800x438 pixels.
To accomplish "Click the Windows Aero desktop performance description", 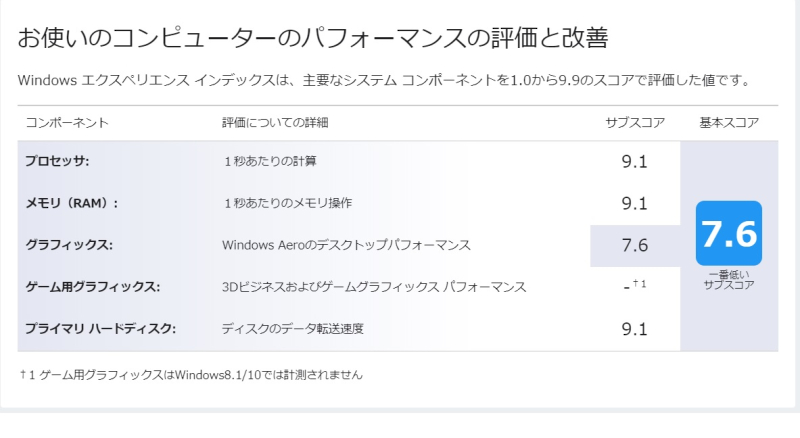I will point(346,245).
